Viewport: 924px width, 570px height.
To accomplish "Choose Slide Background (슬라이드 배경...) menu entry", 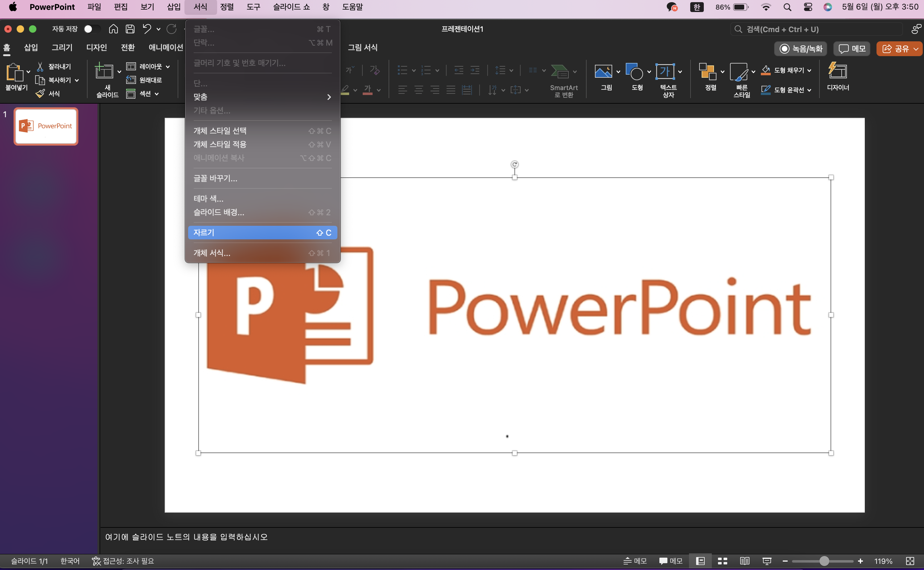I will [x=262, y=212].
